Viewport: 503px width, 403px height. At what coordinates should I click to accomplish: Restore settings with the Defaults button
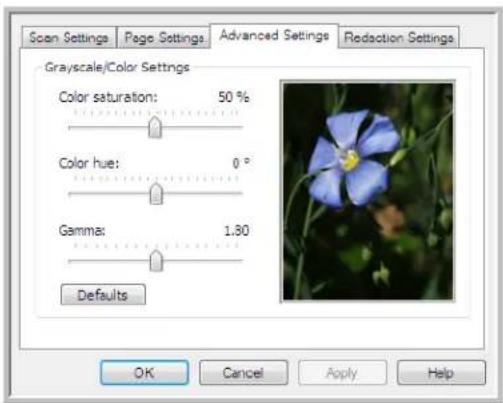(x=103, y=294)
